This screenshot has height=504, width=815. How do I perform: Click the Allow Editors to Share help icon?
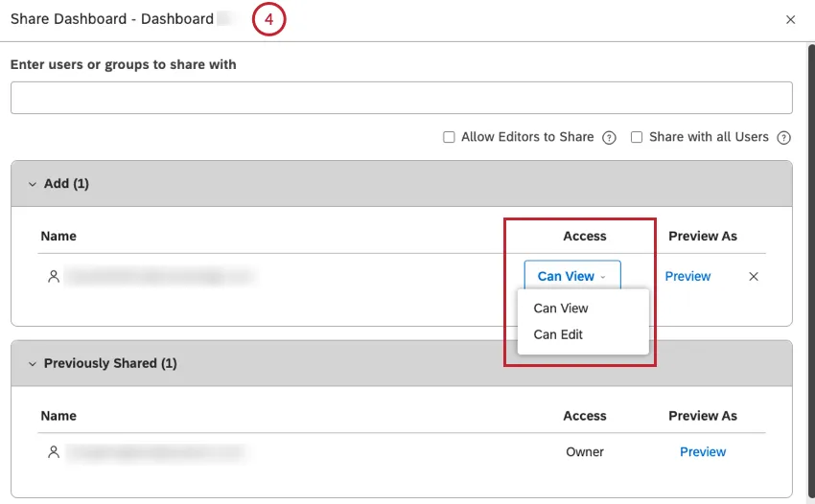(x=609, y=138)
